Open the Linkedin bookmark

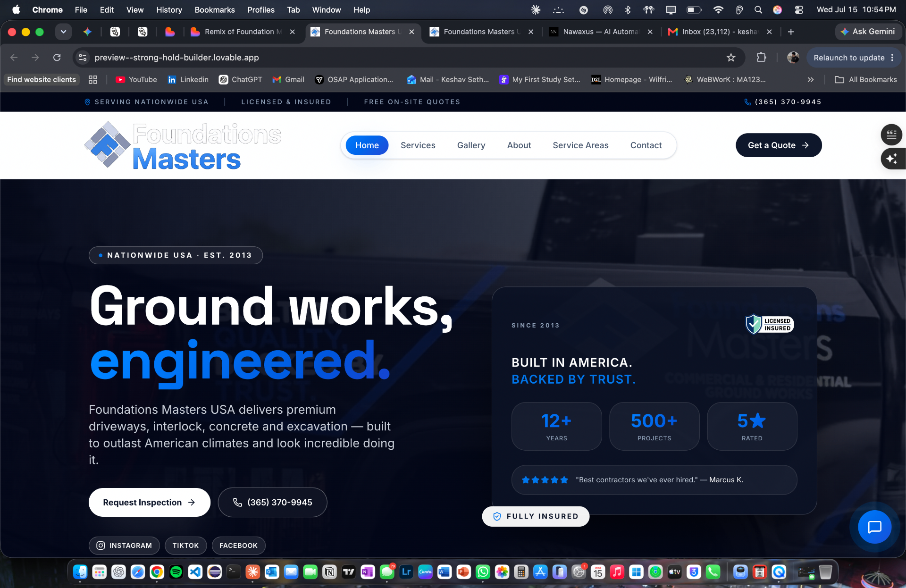tap(188, 80)
